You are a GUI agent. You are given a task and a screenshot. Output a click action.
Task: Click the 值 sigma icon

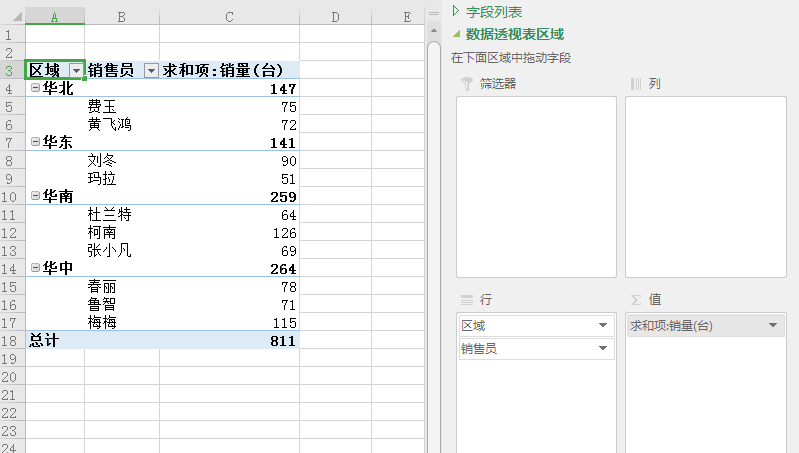click(x=636, y=300)
